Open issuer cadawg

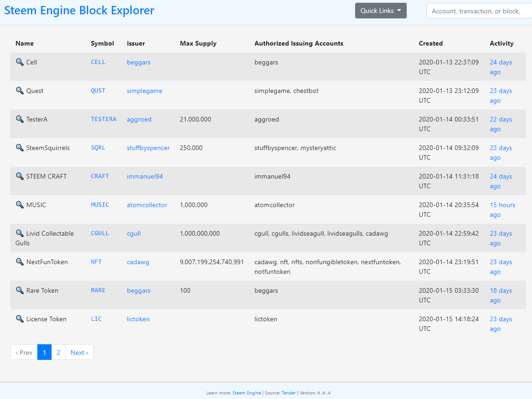tap(138, 262)
